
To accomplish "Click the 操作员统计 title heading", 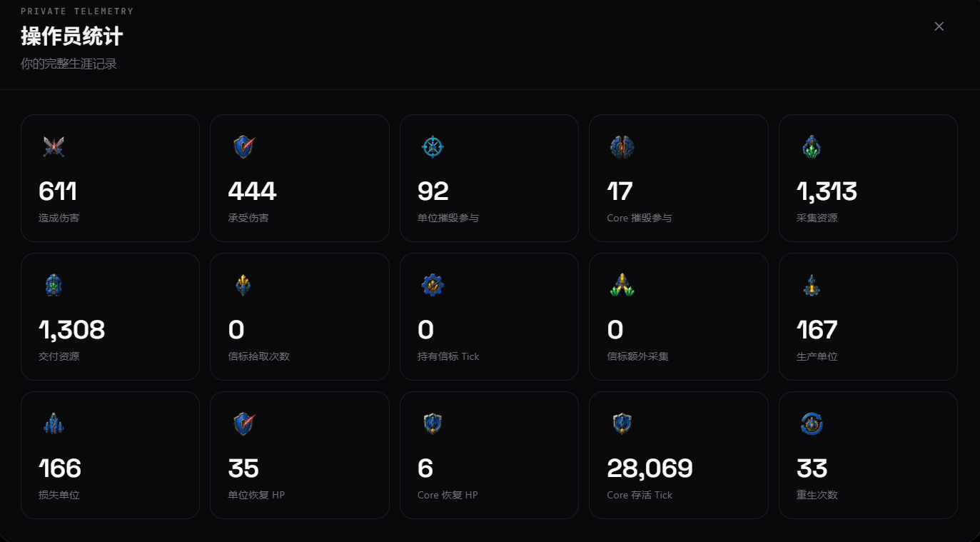I will click(72, 36).
